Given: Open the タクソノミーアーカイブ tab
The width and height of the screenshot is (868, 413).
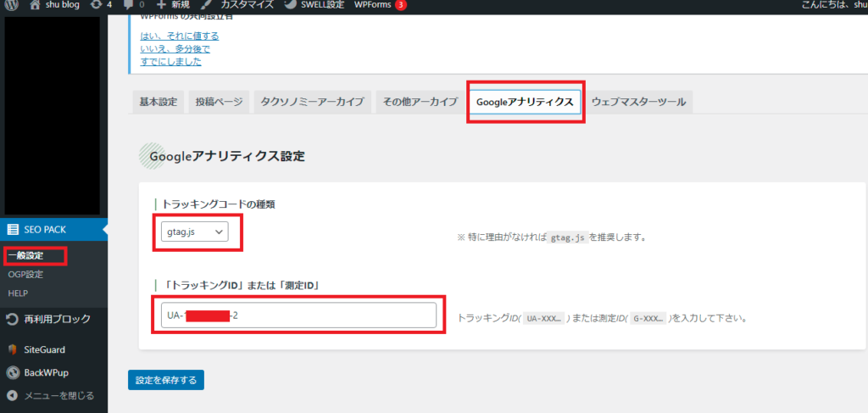Looking at the screenshot, I should tap(312, 102).
